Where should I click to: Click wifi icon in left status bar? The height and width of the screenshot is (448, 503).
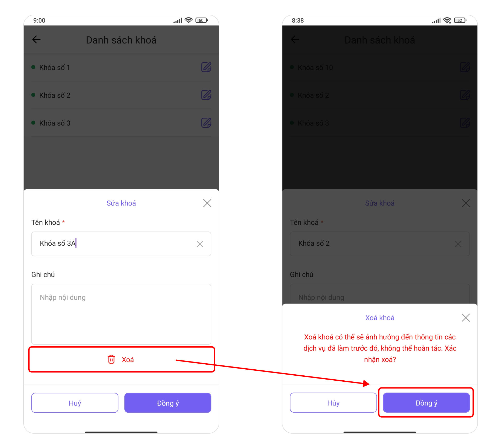pyautogui.click(x=188, y=20)
